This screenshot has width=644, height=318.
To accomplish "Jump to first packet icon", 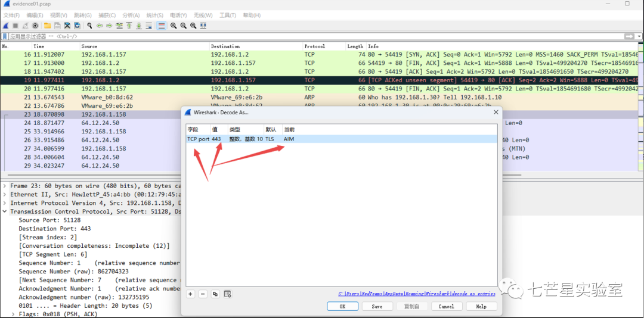I will coord(129,26).
